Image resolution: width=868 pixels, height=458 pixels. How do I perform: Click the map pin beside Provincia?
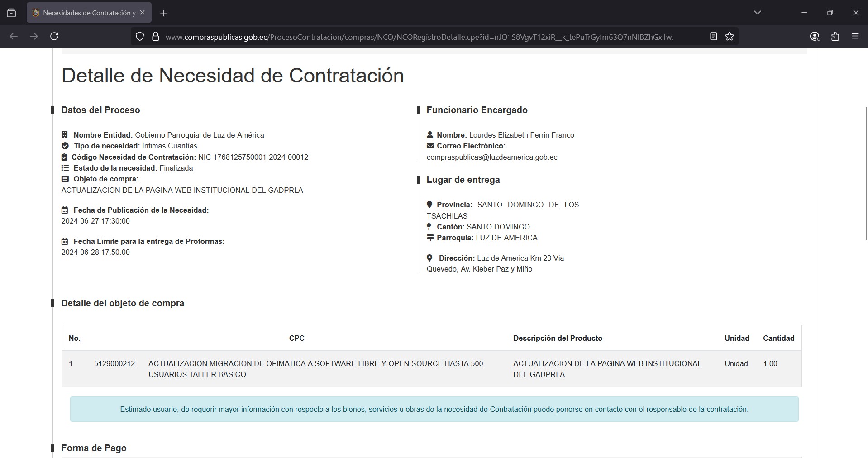(429, 205)
